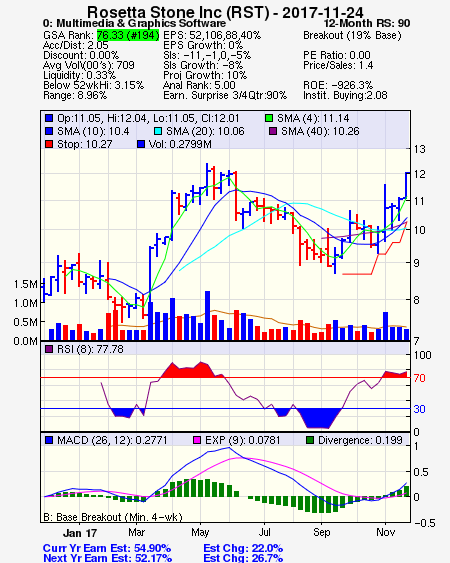Click the blue MACD legend swatch
Viewport: 450px width, 563px height.
[x=49, y=440]
